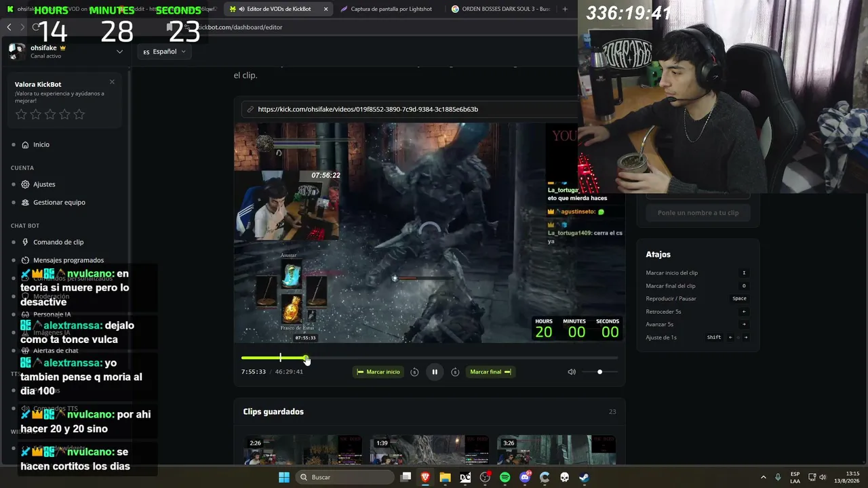
Task: Click the browser address bar URL
Action: click(239, 27)
